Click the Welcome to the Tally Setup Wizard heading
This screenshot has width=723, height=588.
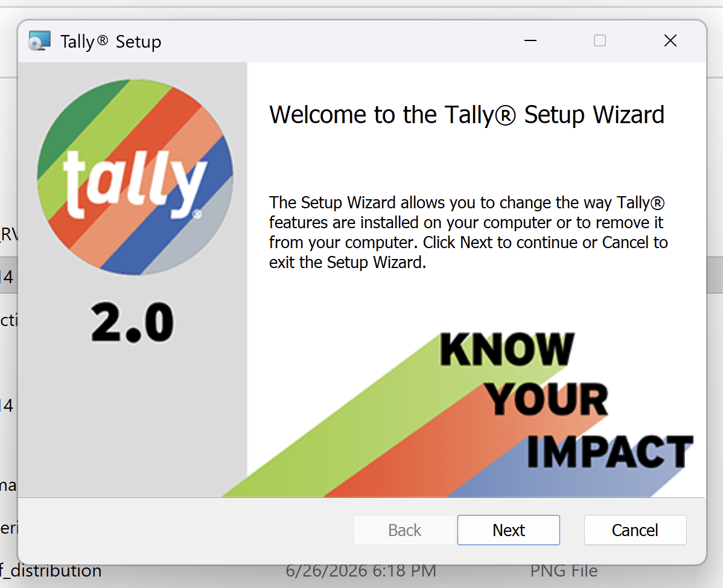click(467, 114)
